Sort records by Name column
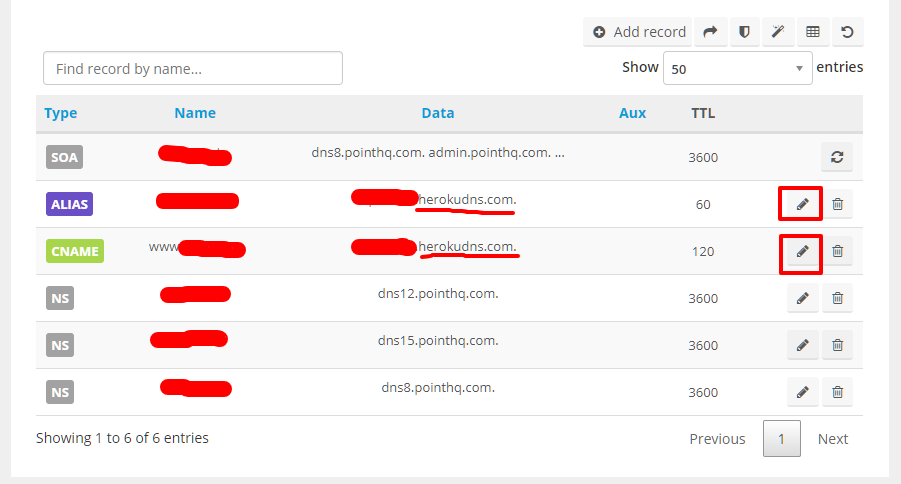901x484 pixels. pyautogui.click(x=195, y=113)
